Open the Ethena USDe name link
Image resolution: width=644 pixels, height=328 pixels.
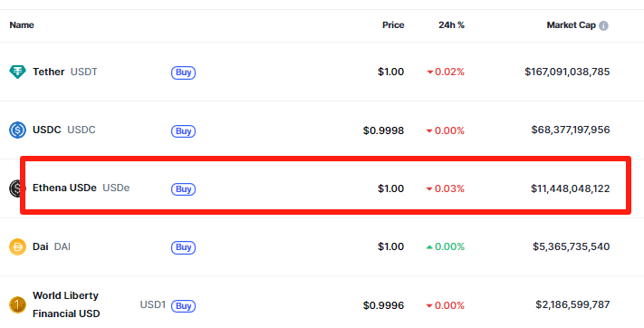[x=64, y=188]
